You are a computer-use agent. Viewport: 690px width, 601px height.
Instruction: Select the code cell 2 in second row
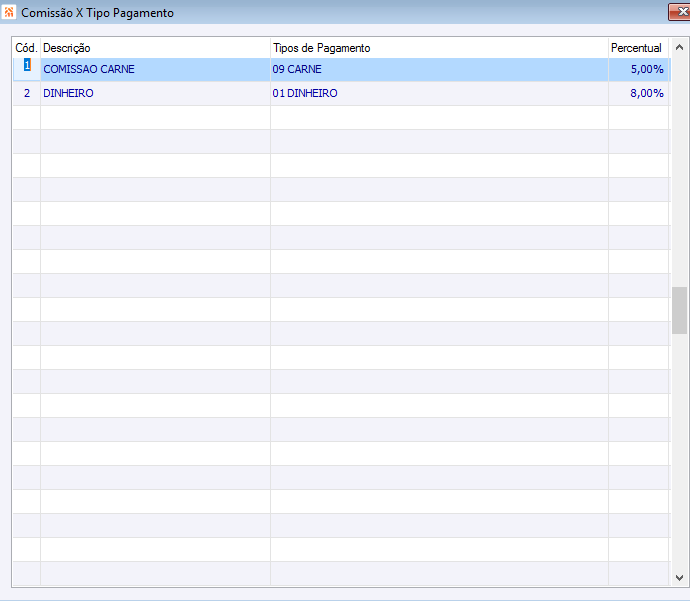click(26, 93)
